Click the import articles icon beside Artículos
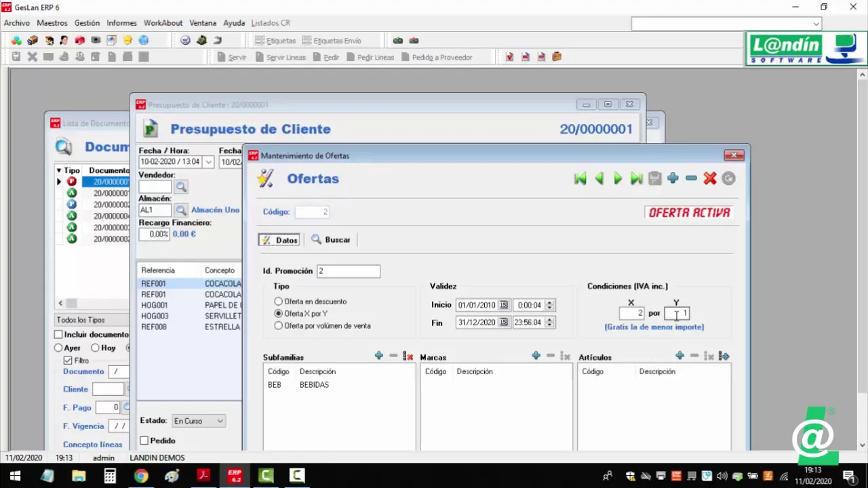 [x=724, y=356]
